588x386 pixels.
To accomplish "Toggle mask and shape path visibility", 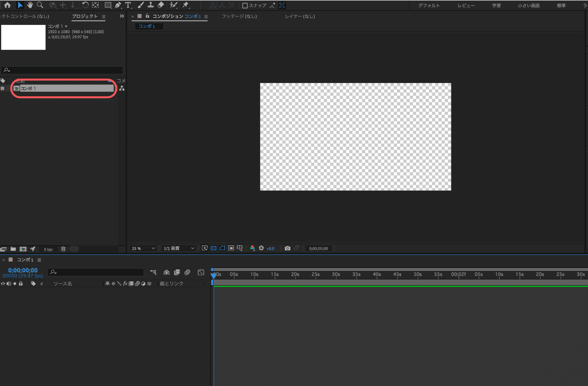I will [222, 248].
